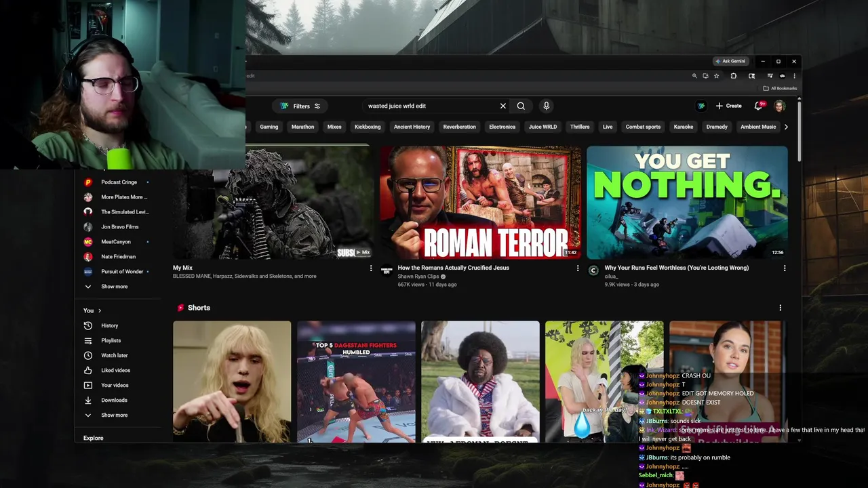The image size is (868, 488).
Task: Open the account avatar menu
Action: 780,106
